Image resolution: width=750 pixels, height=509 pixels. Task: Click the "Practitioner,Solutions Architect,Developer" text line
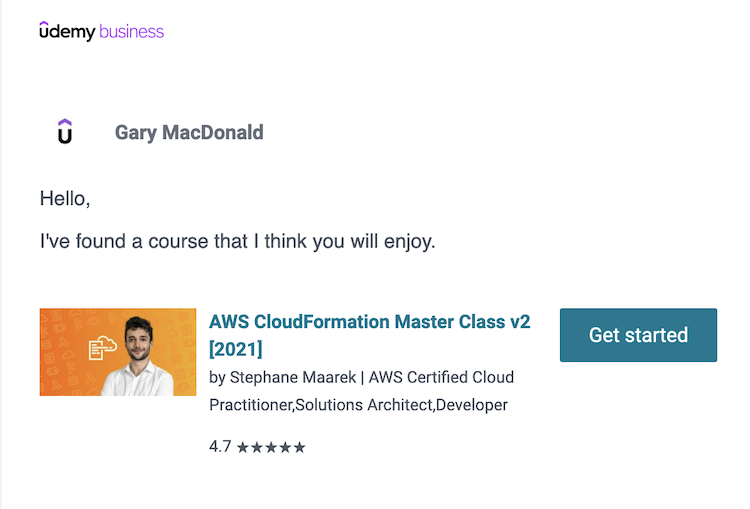coord(358,405)
